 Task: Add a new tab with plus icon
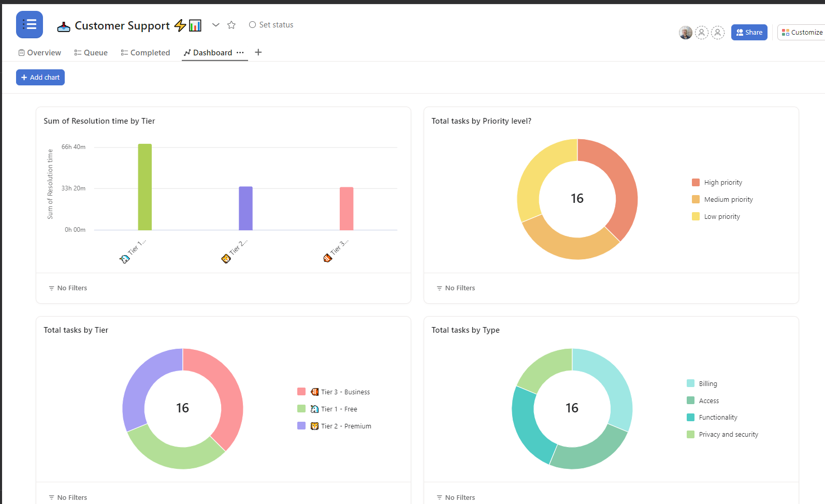pyautogui.click(x=258, y=52)
